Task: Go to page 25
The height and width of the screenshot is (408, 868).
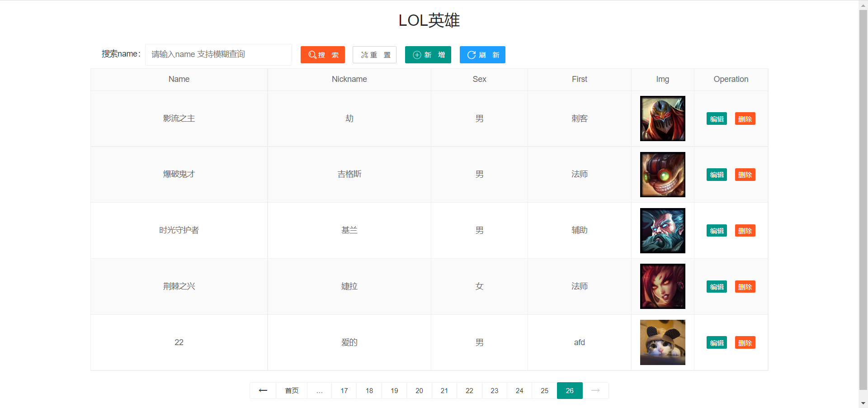Action: pos(545,390)
